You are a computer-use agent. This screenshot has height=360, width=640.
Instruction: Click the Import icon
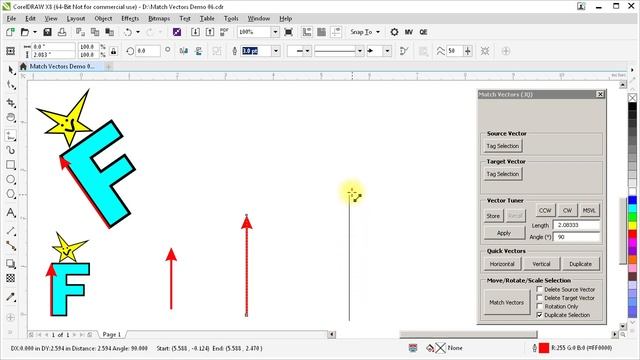coord(196,32)
